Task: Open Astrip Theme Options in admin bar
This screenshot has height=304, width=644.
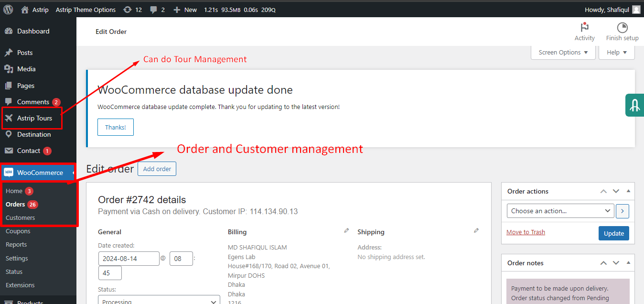Action: coord(86,10)
